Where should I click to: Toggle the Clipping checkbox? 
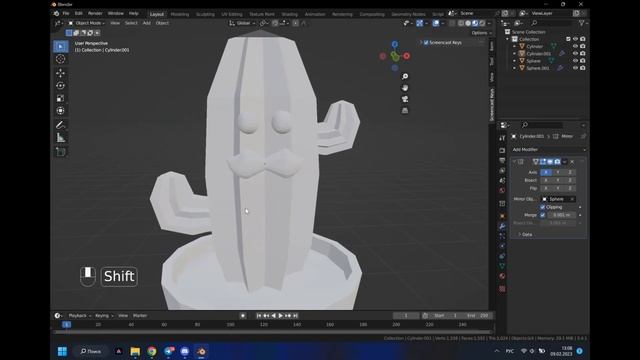coord(543,207)
